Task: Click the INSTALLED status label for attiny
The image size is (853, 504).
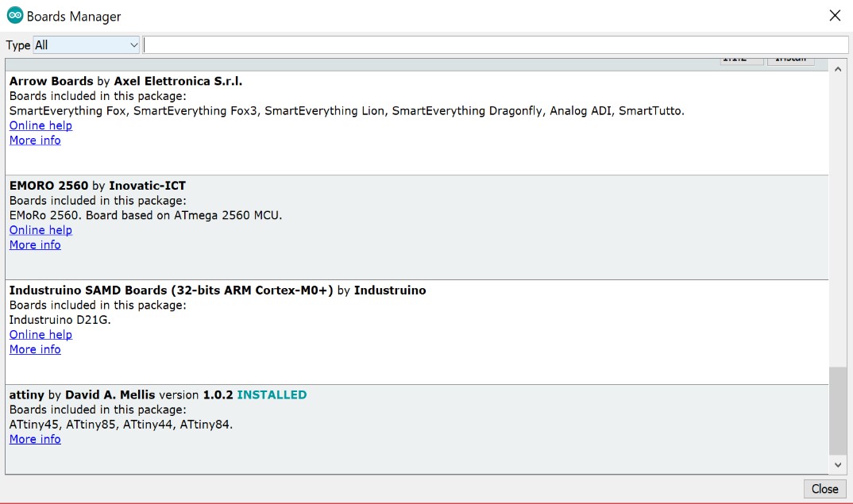Action: coord(272,394)
